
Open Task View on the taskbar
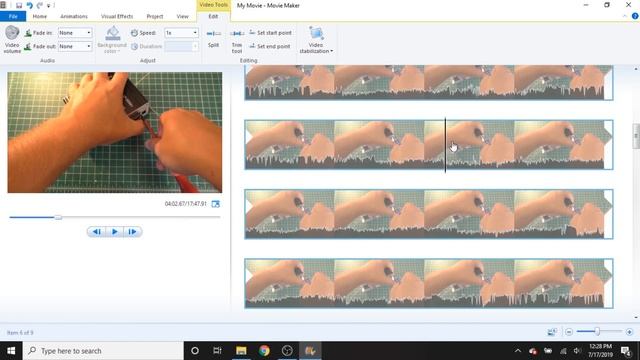click(217, 351)
